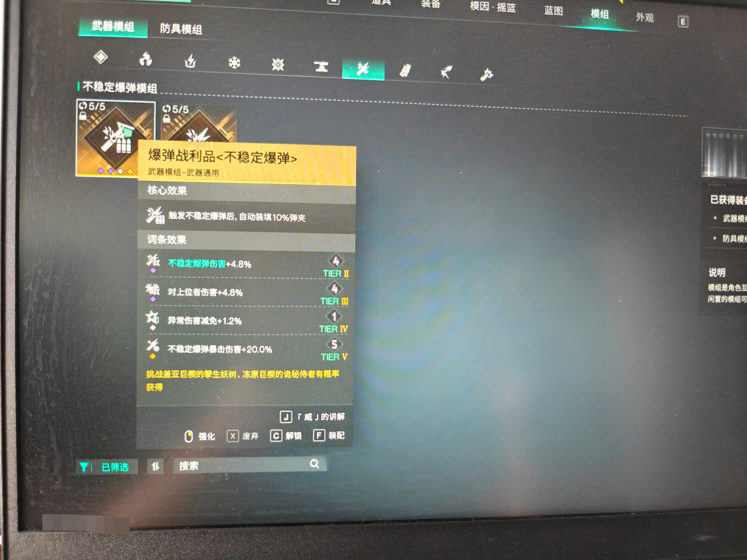
Task: Select the anvil-shaped mod category icon
Action: (321, 67)
